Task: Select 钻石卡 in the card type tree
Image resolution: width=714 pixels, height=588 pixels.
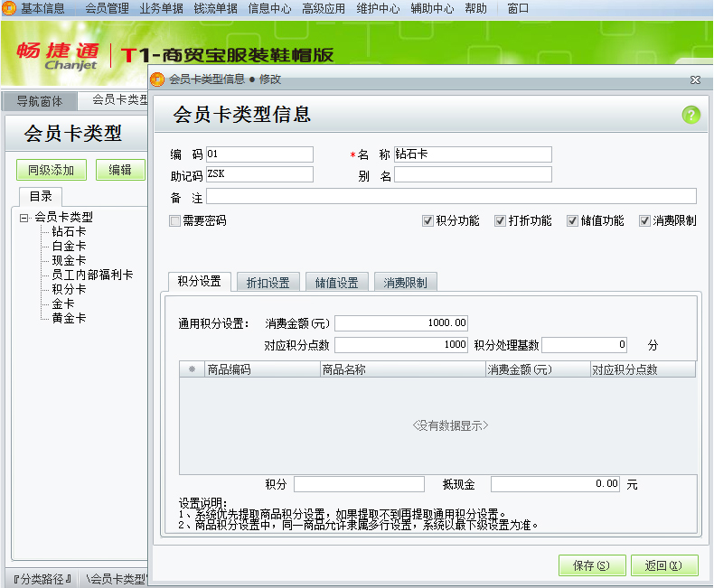Action: click(x=69, y=231)
